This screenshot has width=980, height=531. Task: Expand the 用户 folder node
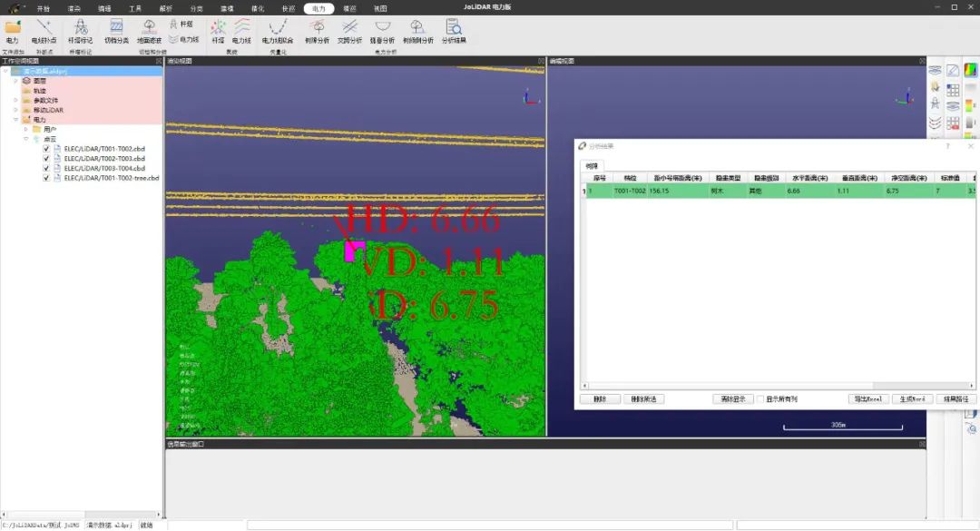(x=25, y=129)
